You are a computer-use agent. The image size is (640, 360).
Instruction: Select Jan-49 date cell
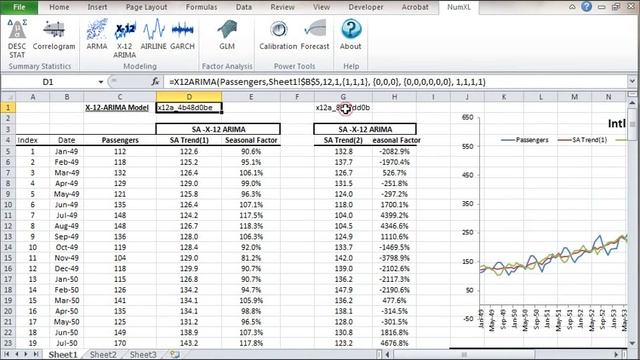(67, 151)
